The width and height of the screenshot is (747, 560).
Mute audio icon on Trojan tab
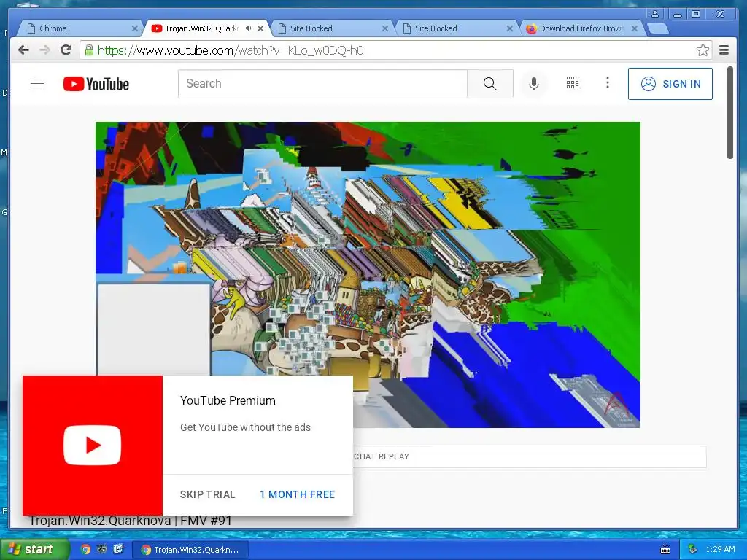coord(249,28)
